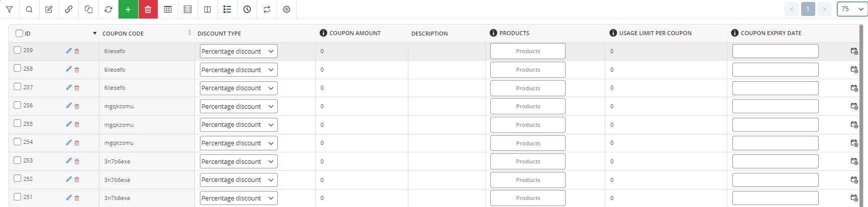The height and width of the screenshot is (207, 868).
Task: Click the clock history icon in toolbar
Action: coord(247,10)
